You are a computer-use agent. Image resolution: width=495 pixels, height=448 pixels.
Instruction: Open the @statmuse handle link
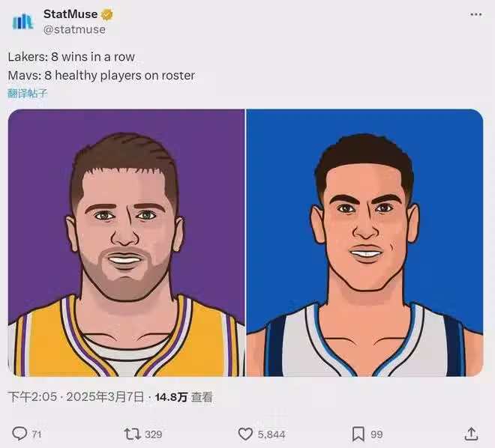74,30
